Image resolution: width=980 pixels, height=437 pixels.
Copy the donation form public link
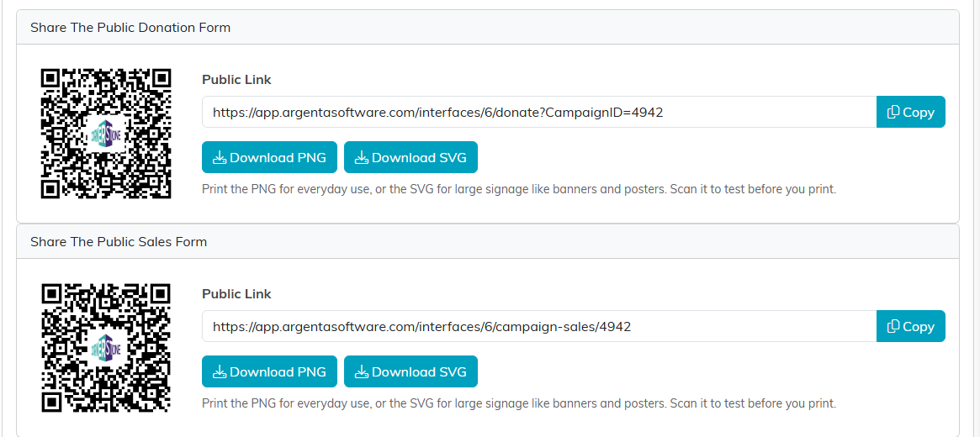point(911,112)
